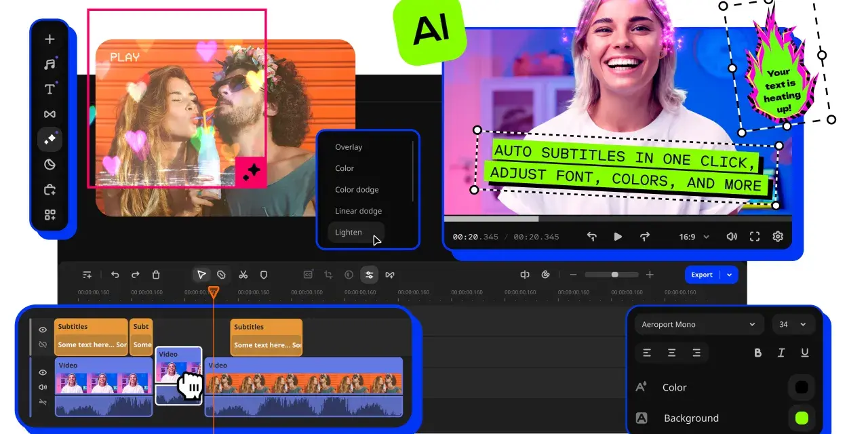Click the CC subtitles icon in toolbar

(x=308, y=275)
